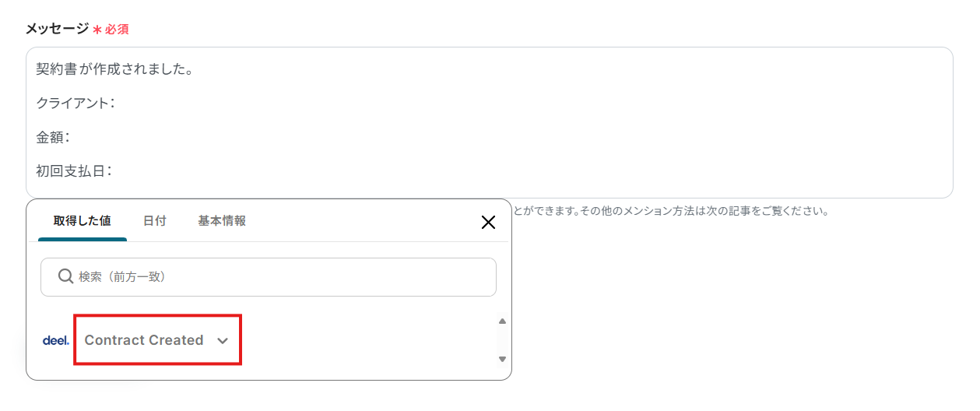Click the メッセージ field label
The width and height of the screenshot is (980, 411).
[x=57, y=29]
